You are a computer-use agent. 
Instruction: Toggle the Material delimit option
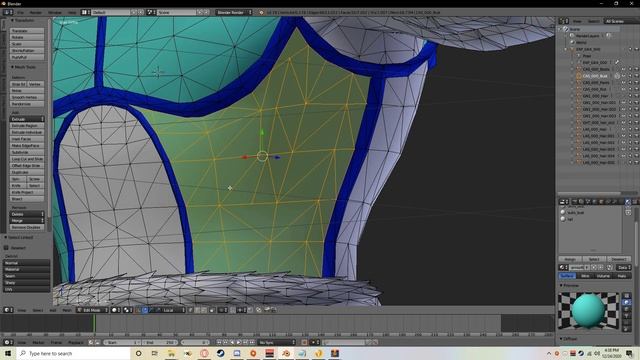coord(27,269)
